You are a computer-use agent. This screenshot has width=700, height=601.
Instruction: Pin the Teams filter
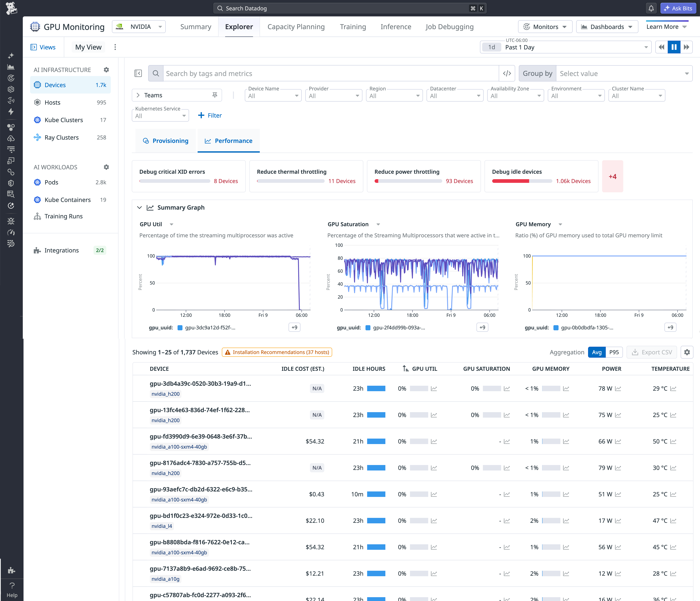tap(215, 95)
